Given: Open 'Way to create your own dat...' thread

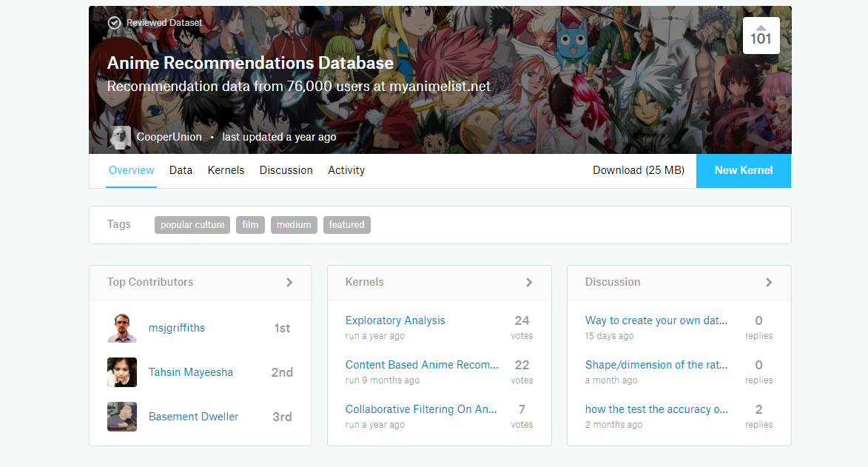Looking at the screenshot, I should click(x=656, y=320).
